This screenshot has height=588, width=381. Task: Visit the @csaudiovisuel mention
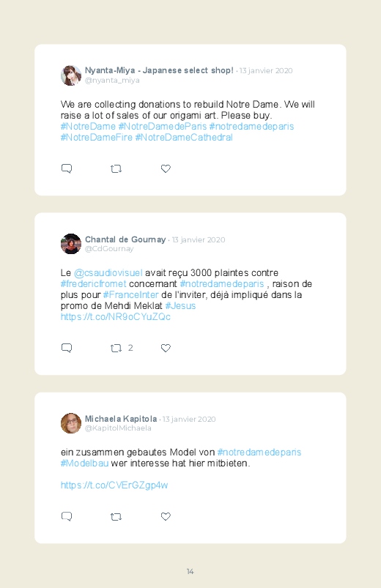(x=108, y=273)
